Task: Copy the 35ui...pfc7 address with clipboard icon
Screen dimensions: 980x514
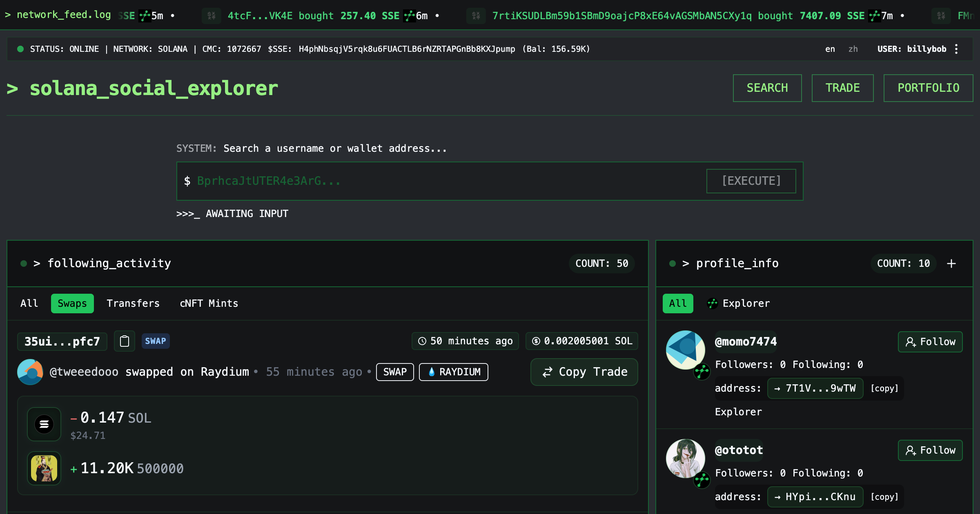Action: click(x=125, y=341)
